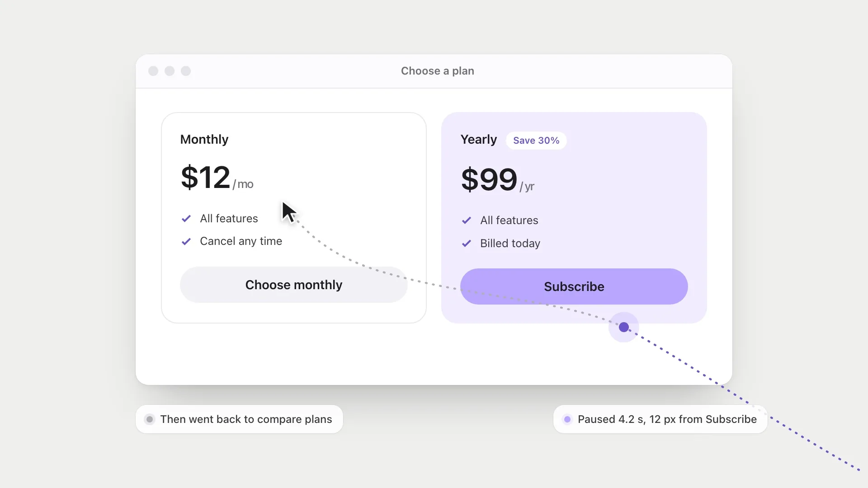
Task: Click the Monthly plan heading
Action: (x=204, y=139)
